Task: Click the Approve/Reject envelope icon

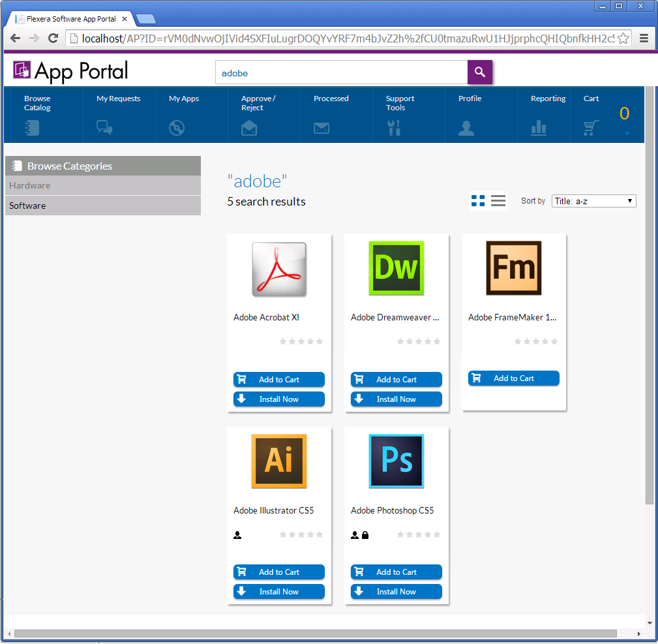Action: (x=249, y=129)
